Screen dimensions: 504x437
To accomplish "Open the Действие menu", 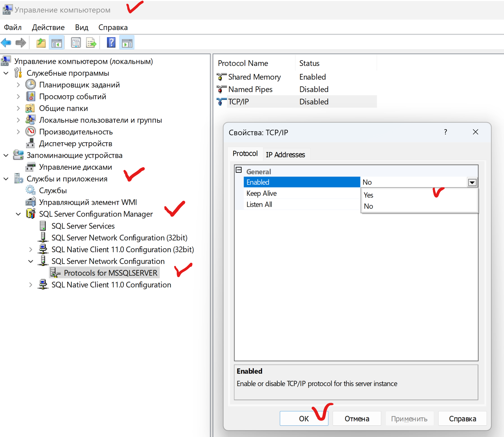I will (48, 27).
